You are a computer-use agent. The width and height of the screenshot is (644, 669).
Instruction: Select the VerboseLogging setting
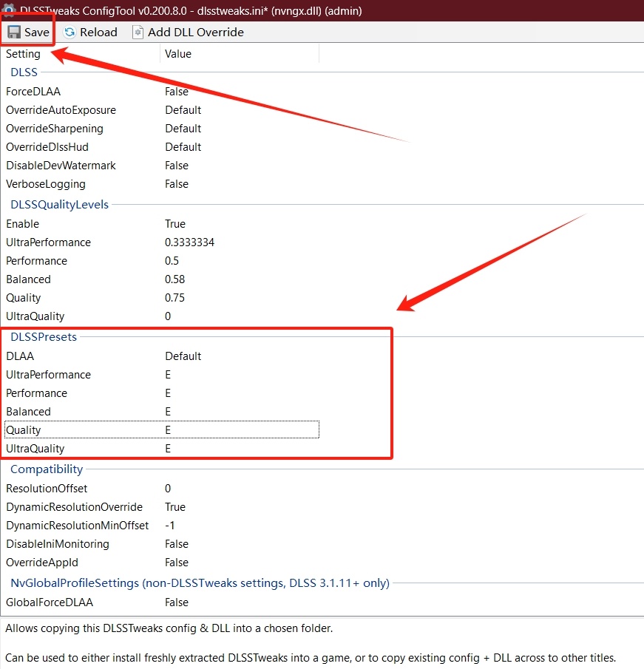coord(46,184)
